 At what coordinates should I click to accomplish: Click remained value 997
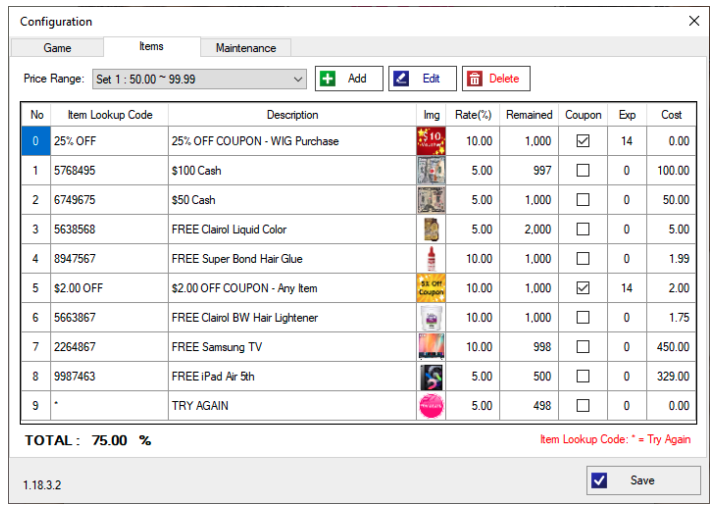542,171
